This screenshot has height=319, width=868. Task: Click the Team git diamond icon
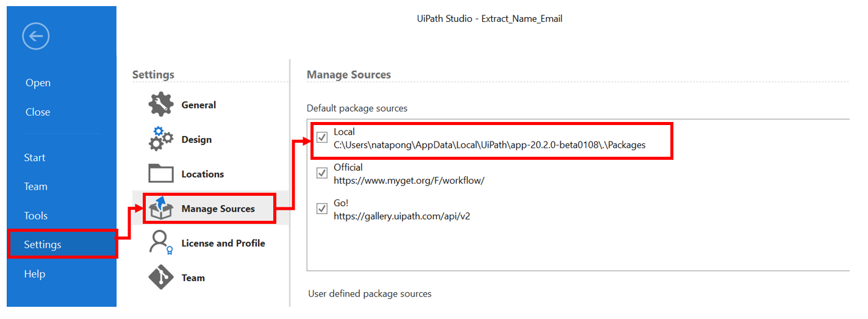click(x=161, y=278)
